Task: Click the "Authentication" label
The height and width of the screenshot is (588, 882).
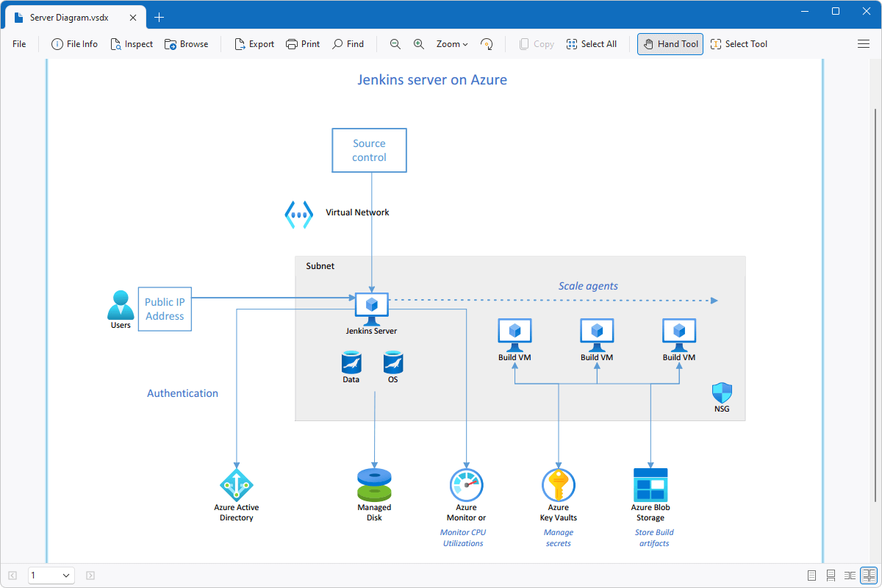Action: pyautogui.click(x=182, y=393)
